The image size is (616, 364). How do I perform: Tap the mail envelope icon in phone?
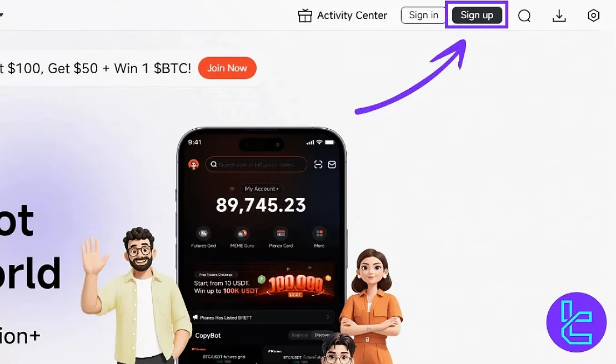[332, 164]
